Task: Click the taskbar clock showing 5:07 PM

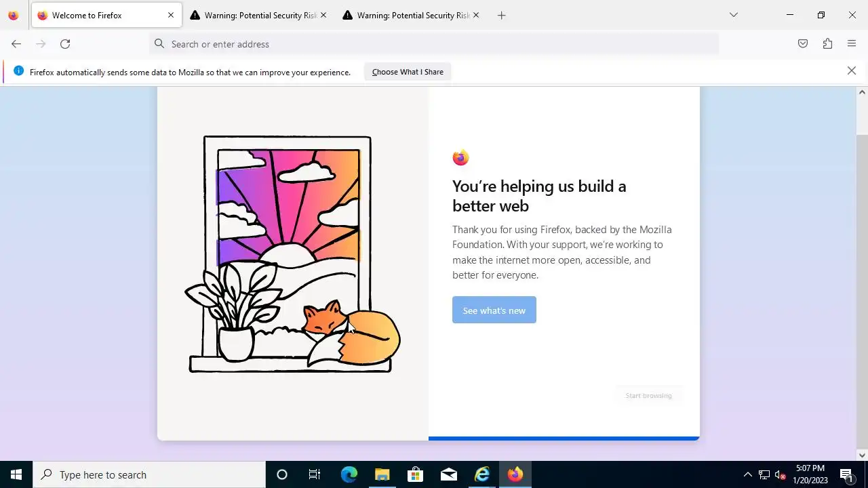Action: point(810,474)
